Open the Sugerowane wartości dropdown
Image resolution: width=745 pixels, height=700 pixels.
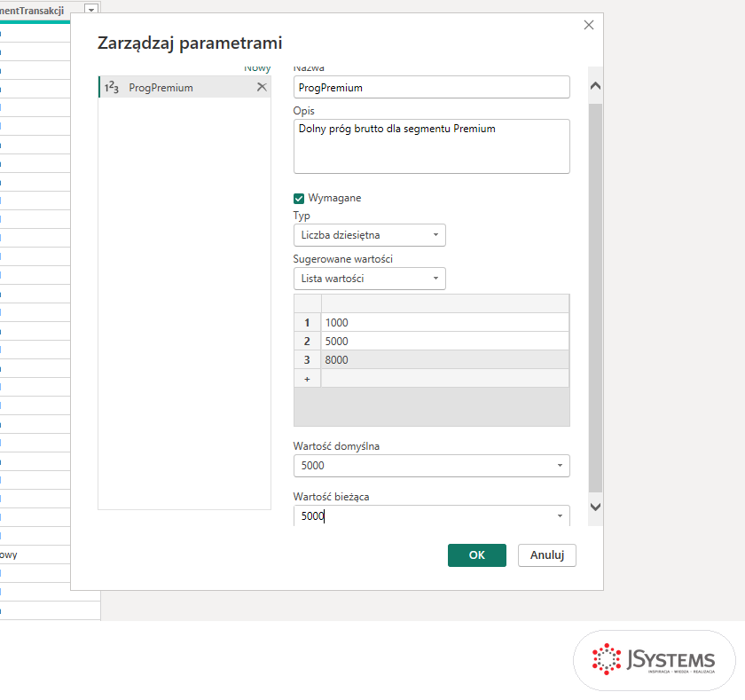click(x=370, y=279)
